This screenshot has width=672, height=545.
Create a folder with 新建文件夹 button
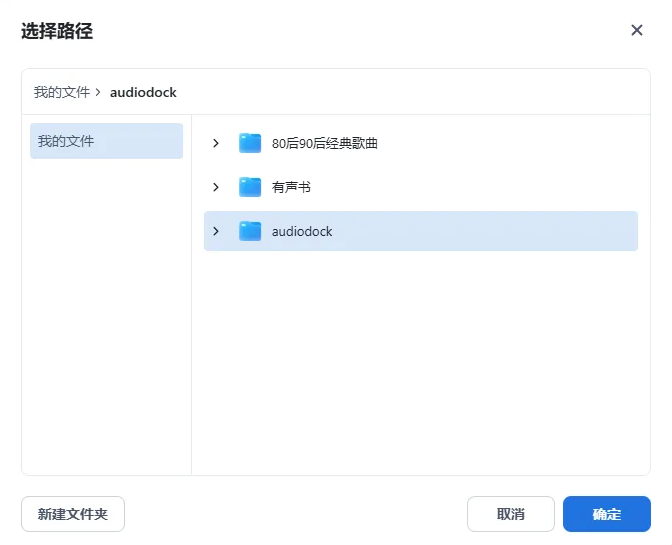click(73, 514)
